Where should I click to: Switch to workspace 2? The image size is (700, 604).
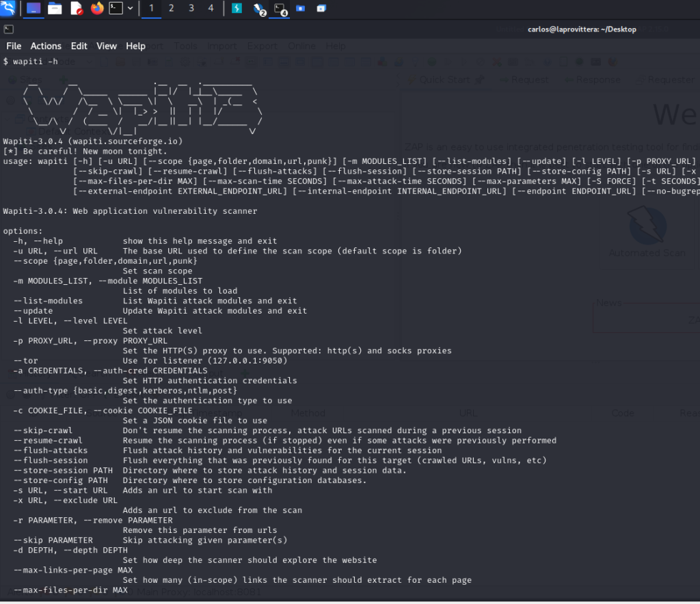pos(171,8)
